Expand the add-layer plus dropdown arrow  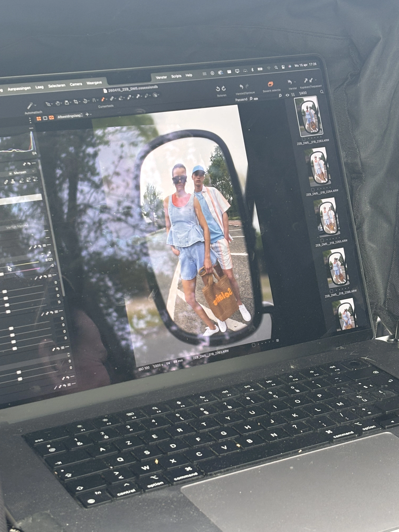91,115
